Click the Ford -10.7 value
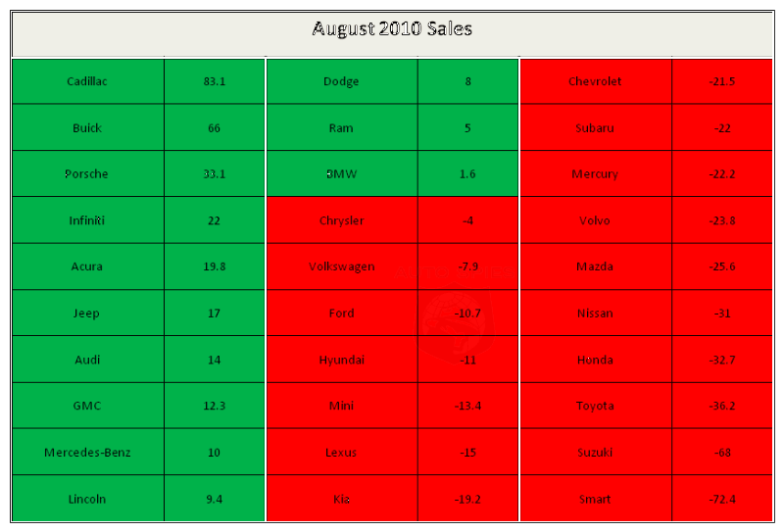Screen dimensions: 784x532 point(468,313)
